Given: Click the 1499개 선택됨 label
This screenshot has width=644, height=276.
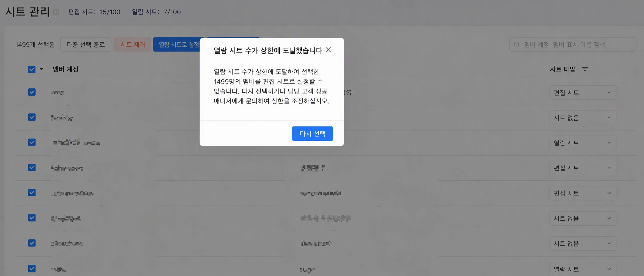Looking at the screenshot, I should pos(35,44).
